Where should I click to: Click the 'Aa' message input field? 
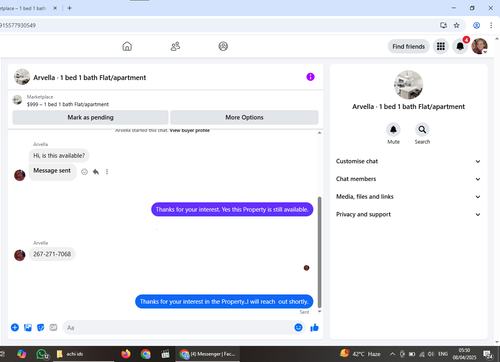pos(178,327)
